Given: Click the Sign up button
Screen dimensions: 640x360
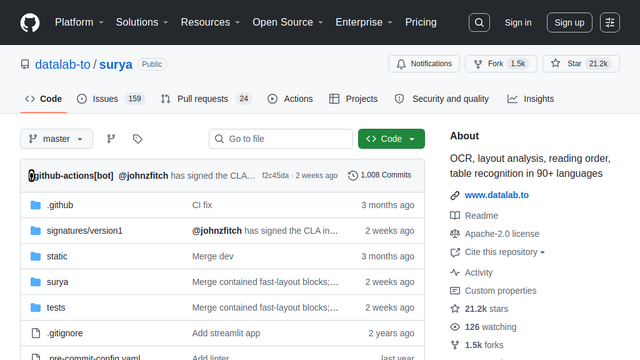Looking at the screenshot, I should pyautogui.click(x=569, y=22).
